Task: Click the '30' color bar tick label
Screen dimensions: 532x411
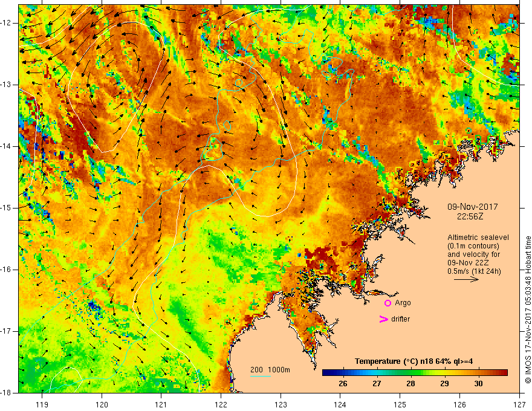Action: pos(478,384)
